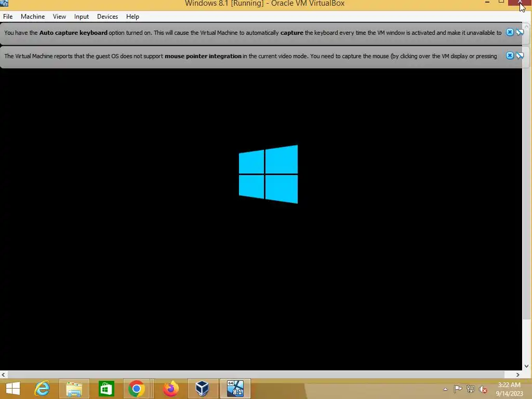Screen dimensions: 532x399
Task: Click the VirtualBox window title icon
Action: click(x=4, y=3)
